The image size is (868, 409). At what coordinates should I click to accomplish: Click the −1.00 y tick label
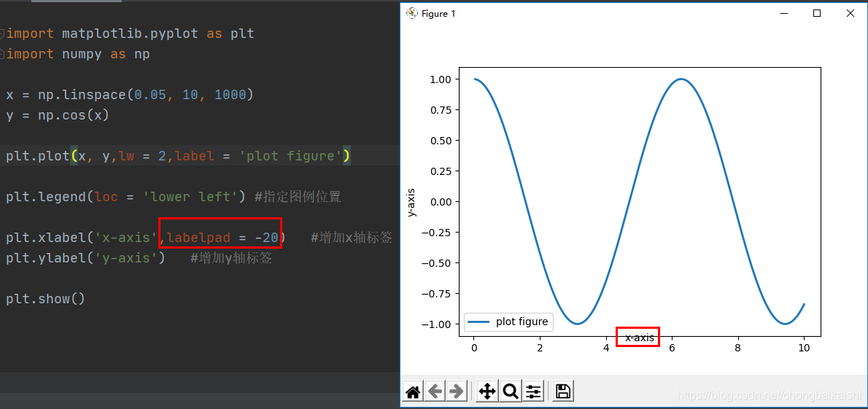[x=438, y=324]
